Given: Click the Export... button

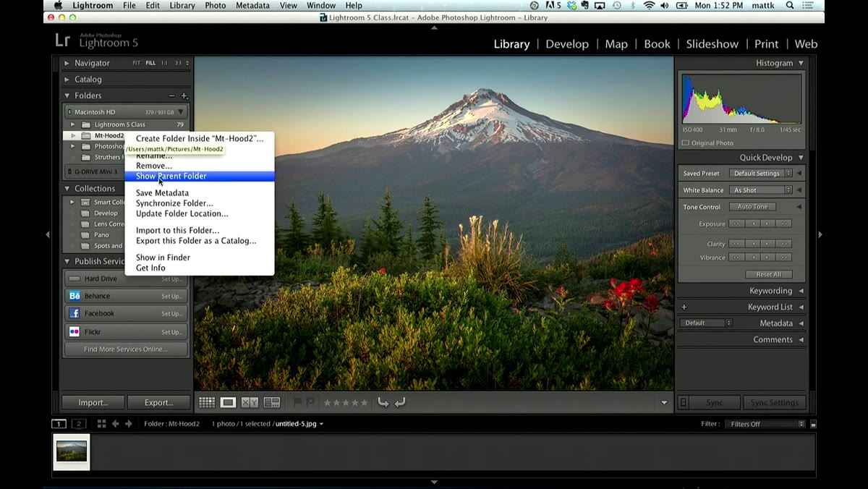Looking at the screenshot, I should click(158, 402).
